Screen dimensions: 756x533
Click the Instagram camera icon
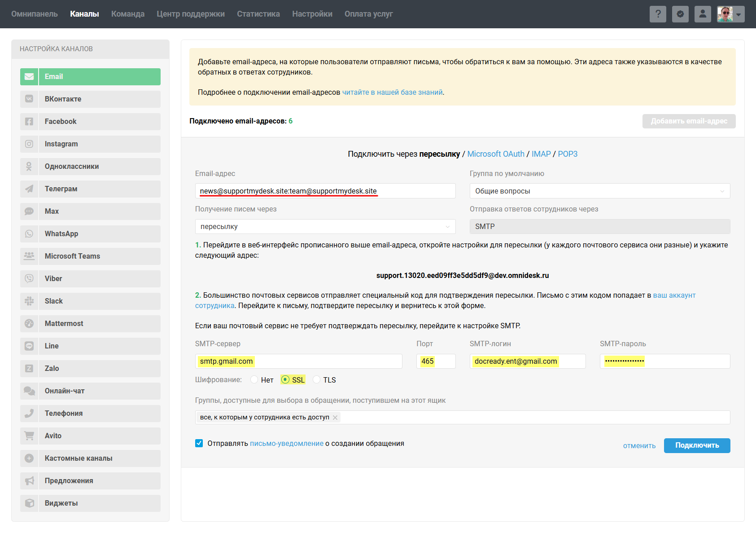29,144
